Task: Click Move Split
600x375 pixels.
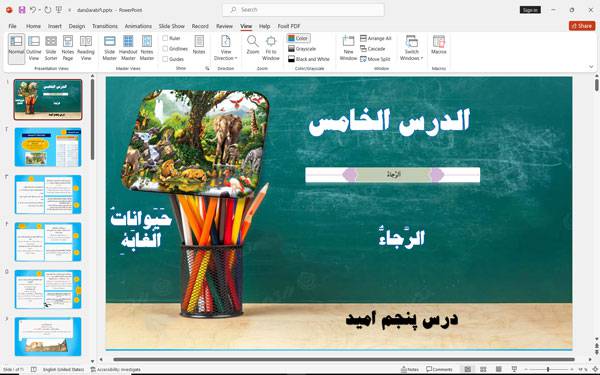Action: 375,59
